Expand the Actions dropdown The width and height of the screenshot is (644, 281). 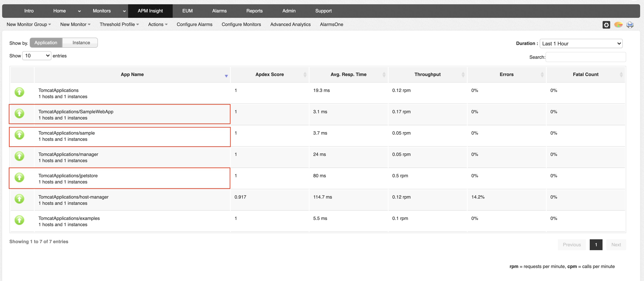pyautogui.click(x=158, y=24)
